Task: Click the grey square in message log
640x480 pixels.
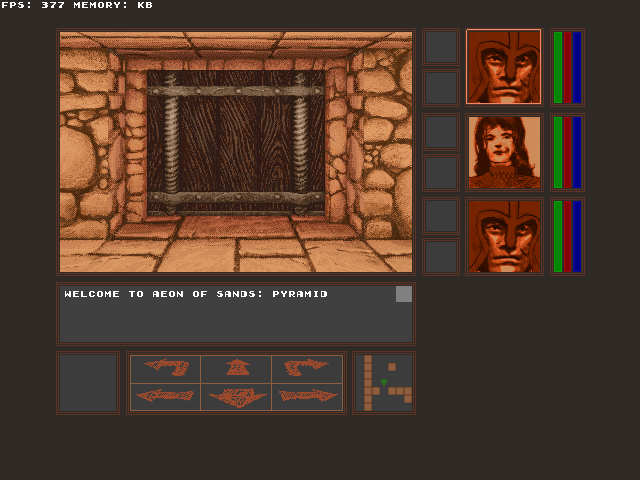Action: click(404, 294)
